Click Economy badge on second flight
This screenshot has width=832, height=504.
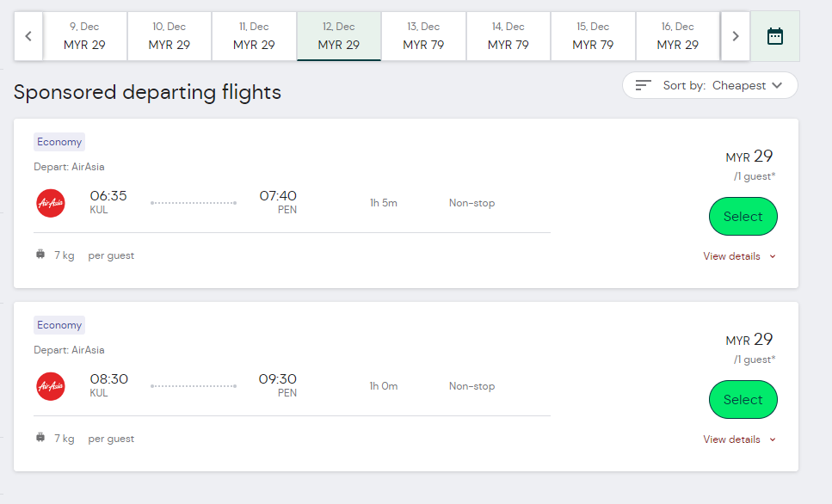[x=59, y=326]
